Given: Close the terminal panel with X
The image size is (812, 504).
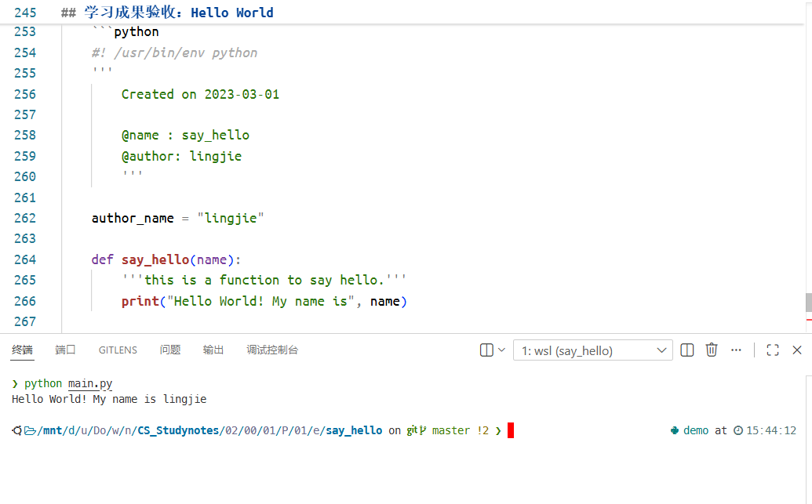Looking at the screenshot, I should point(797,350).
